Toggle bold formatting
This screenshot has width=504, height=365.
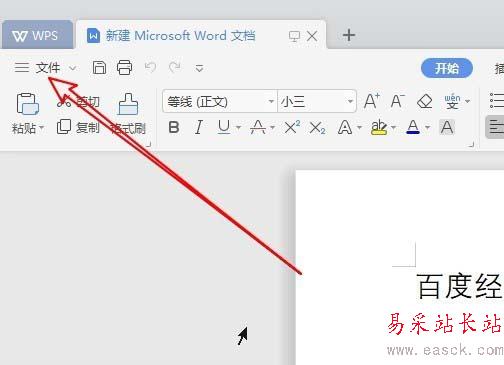174,127
